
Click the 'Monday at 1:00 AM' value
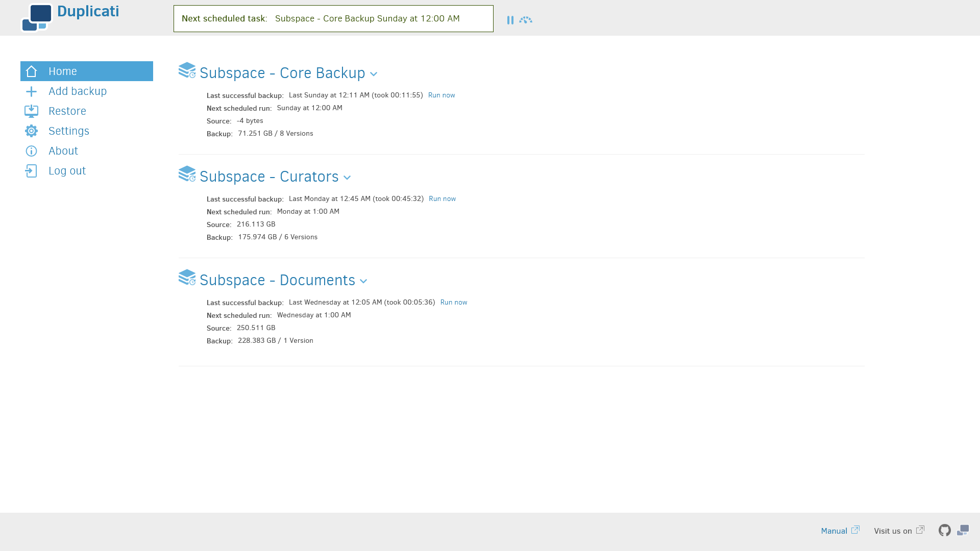point(308,212)
